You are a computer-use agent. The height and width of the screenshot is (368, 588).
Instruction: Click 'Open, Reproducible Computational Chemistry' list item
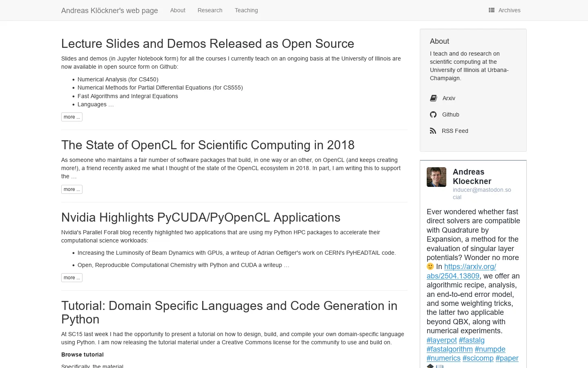click(183, 265)
